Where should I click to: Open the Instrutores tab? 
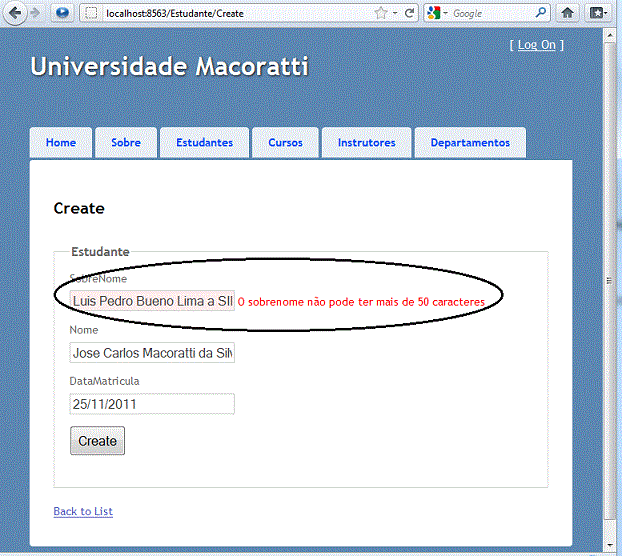367,143
